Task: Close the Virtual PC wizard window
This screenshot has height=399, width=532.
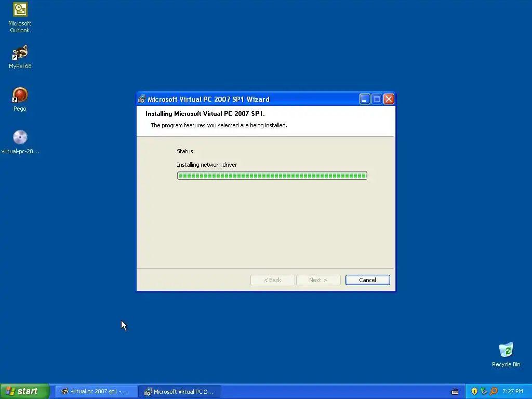Action: (x=389, y=99)
